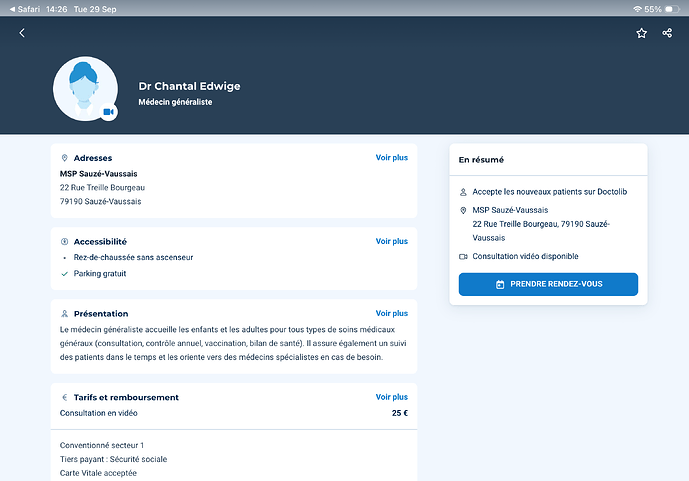Click the Adresses section heading
Screen dimensions: 689x481
pyautogui.click(x=93, y=158)
